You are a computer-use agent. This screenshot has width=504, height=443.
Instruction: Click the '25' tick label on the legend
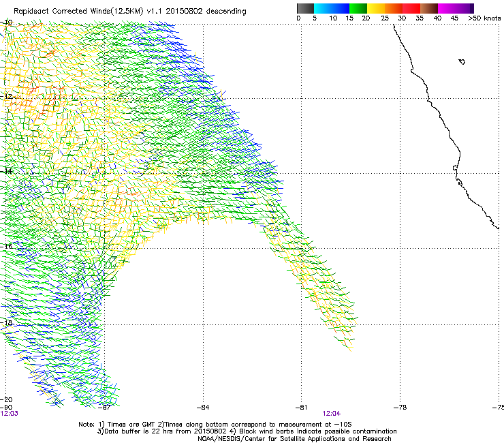[x=385, y=18]
